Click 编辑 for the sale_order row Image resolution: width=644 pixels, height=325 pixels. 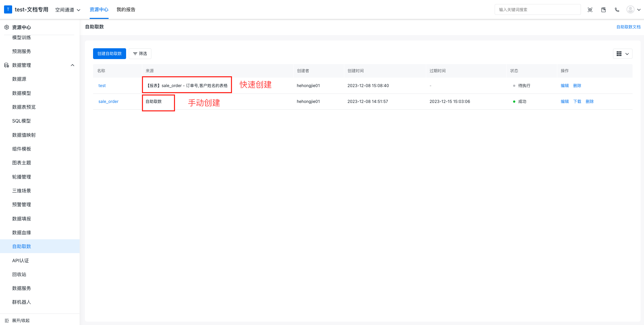pos(565,102)
